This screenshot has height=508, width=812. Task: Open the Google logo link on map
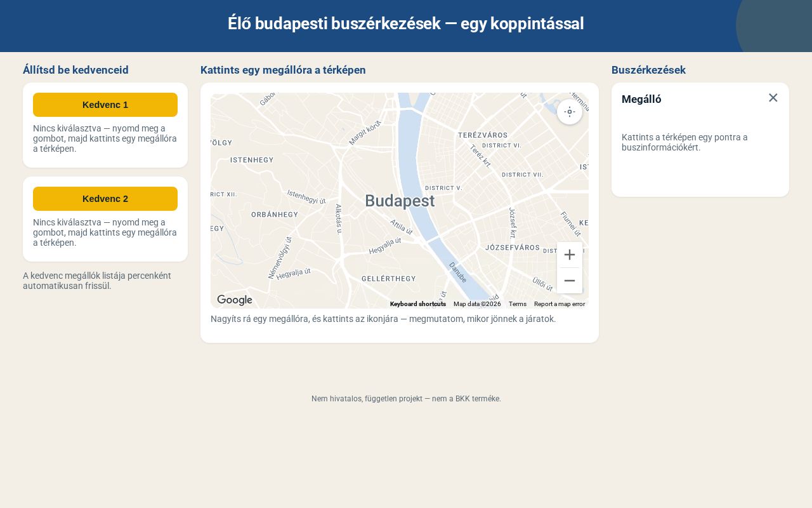pyautogui.click(x=235, y=300)
